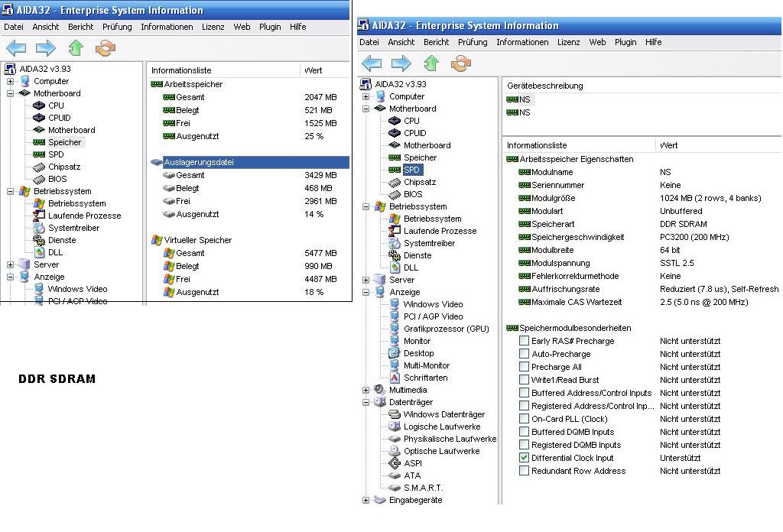
Task: Select the CPUID icon in the right window tree
Action: [x=395, y=133]
